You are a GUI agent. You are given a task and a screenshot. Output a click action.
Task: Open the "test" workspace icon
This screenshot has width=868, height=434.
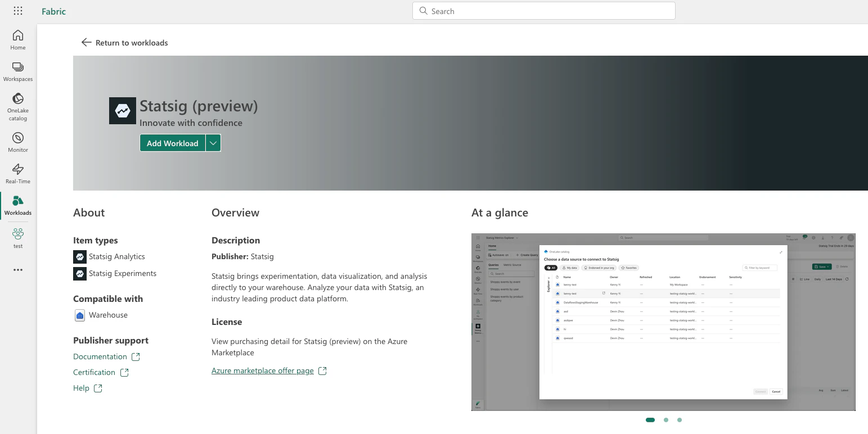coord(17,233)
